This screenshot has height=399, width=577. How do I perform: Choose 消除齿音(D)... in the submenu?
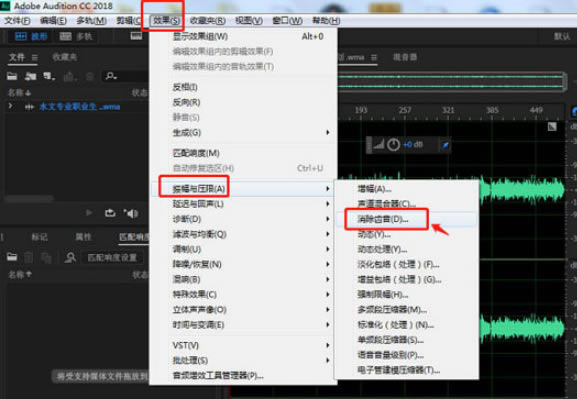(406, 219)
